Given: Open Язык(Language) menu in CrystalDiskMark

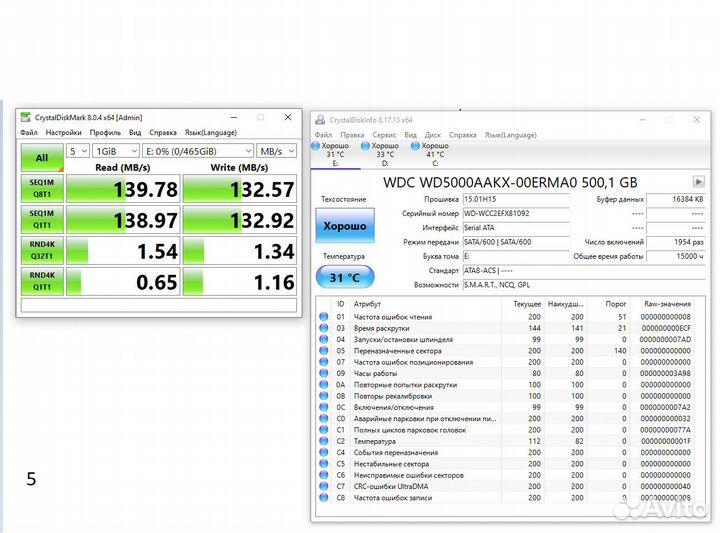Looking at the screenshot, I should pos(210,132).
